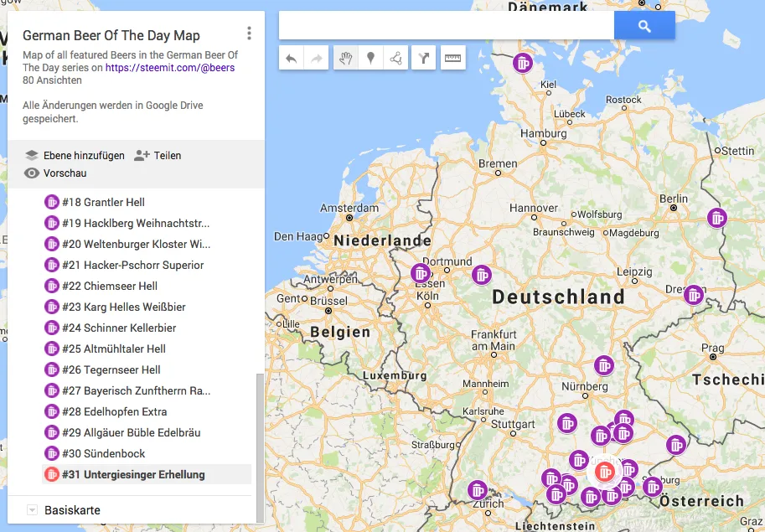Select the add marker pin tool
Screen dimensions: 765x532
tap(370, 58)
